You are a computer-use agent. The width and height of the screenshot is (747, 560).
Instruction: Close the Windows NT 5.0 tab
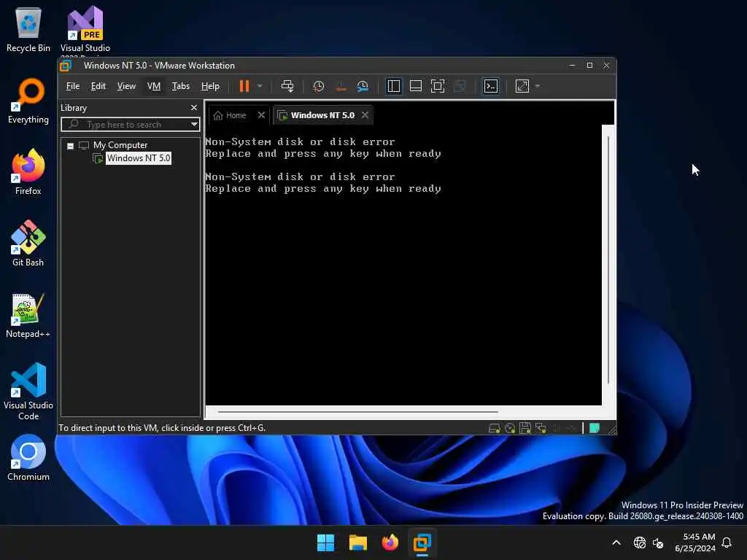(x=365, y=114)
